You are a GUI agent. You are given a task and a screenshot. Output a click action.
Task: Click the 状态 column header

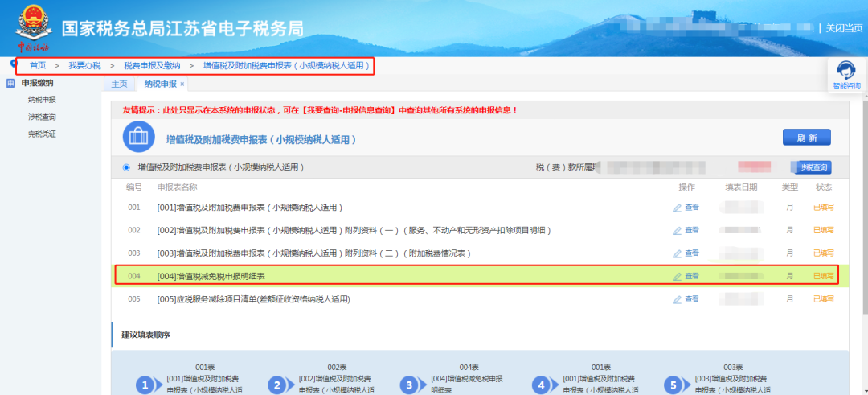pyautogui.click(x=823, y=187)
